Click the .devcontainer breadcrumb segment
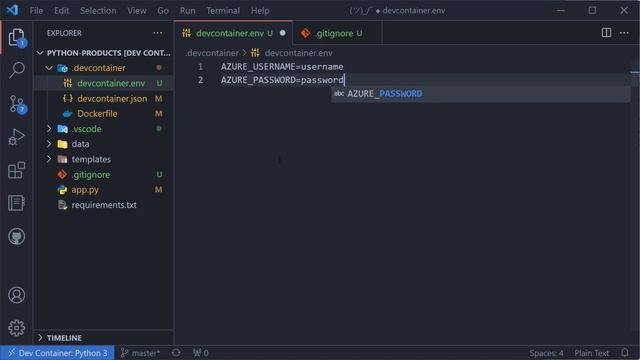 (212, 53)
